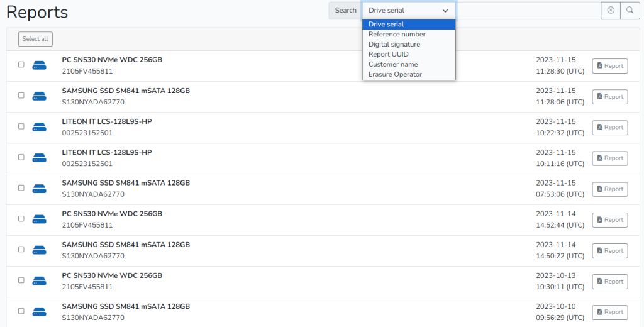The width and height of the screenshot is (644, 327).
Task: Click drive icon for the 2023-10-13 report
Action: coord(40,281)
